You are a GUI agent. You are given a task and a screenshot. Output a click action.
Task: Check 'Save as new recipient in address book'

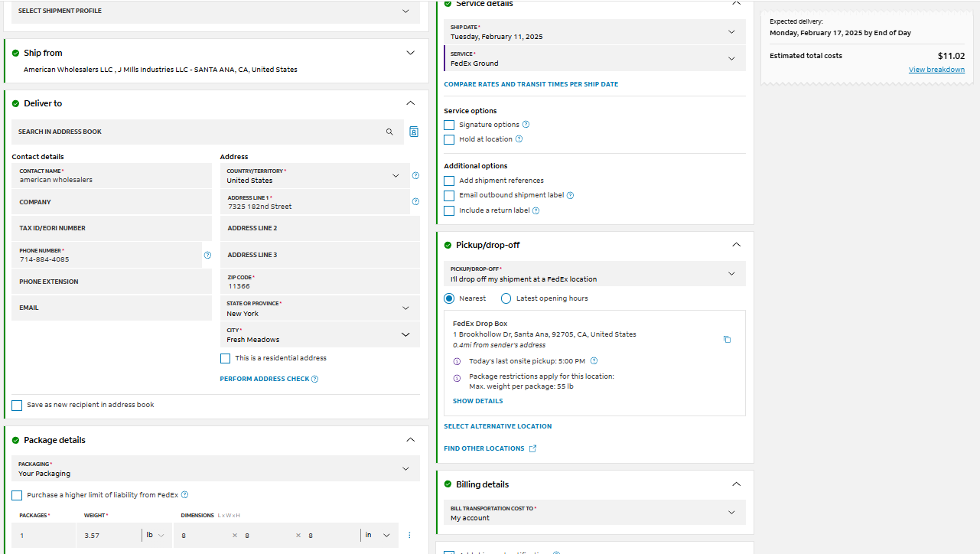(x=17, y=405)
